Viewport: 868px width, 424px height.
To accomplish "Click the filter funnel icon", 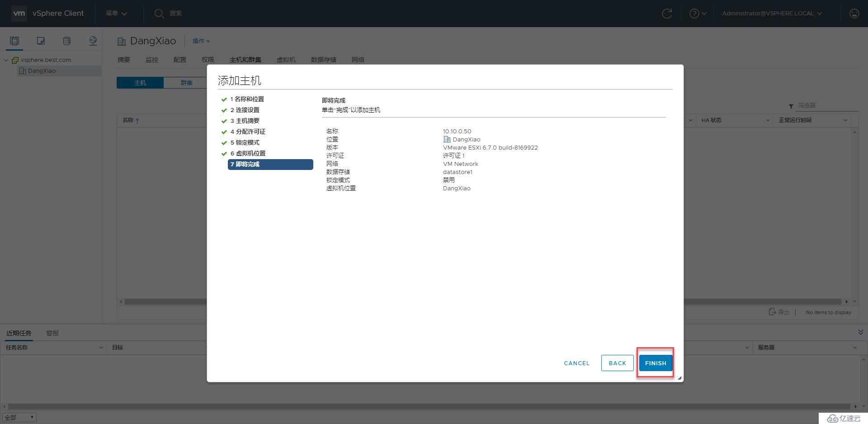I will pos(791,106).
